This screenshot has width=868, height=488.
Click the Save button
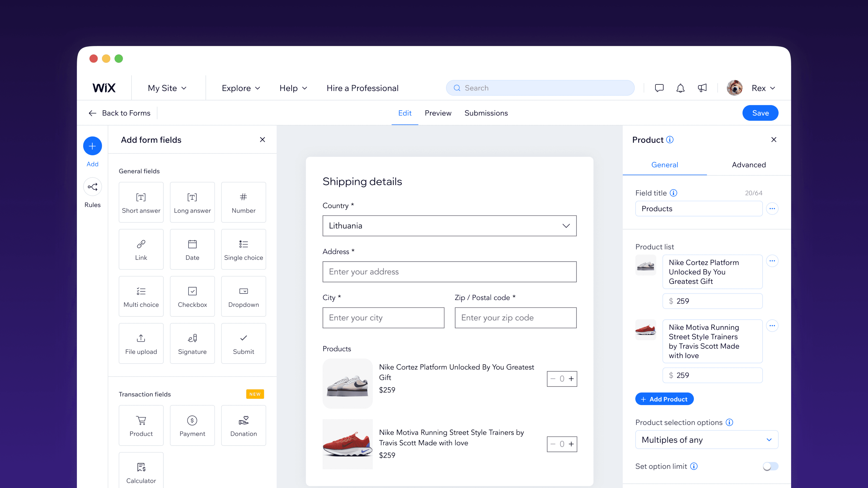tap(760, 113)
